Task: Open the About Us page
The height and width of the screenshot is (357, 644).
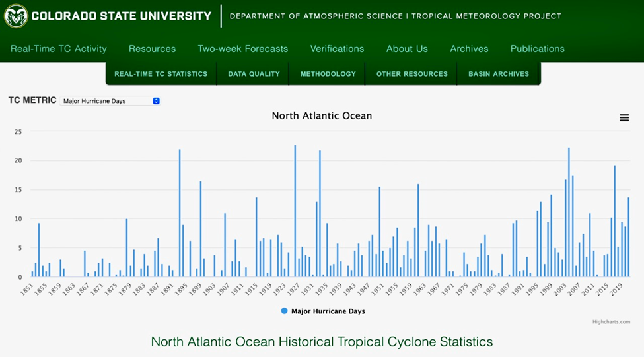Action: (x=407, y=49)
